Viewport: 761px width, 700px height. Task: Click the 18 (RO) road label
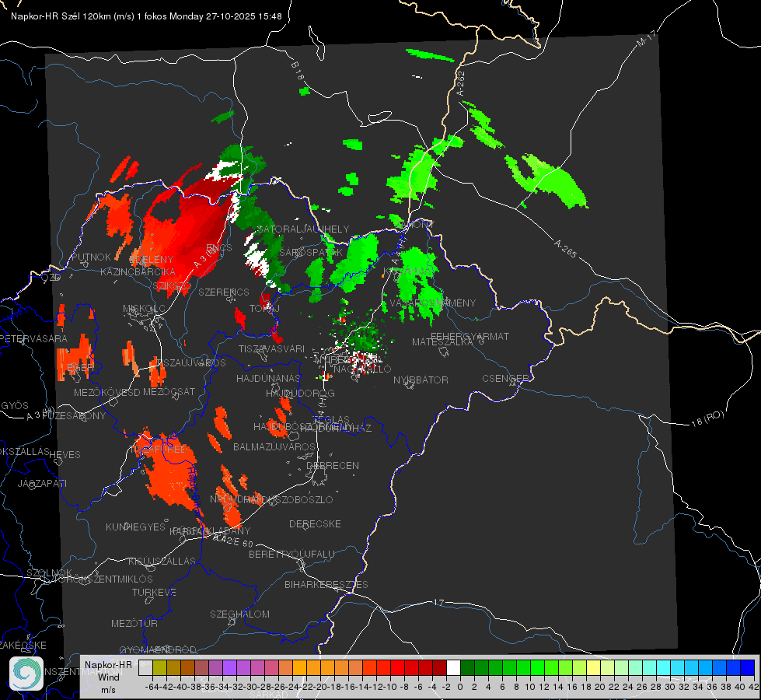(x=707, y=418)
